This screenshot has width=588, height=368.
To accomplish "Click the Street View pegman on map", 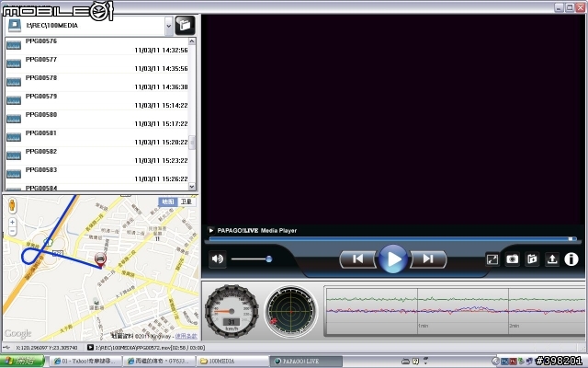I will (x=12, y=205).
